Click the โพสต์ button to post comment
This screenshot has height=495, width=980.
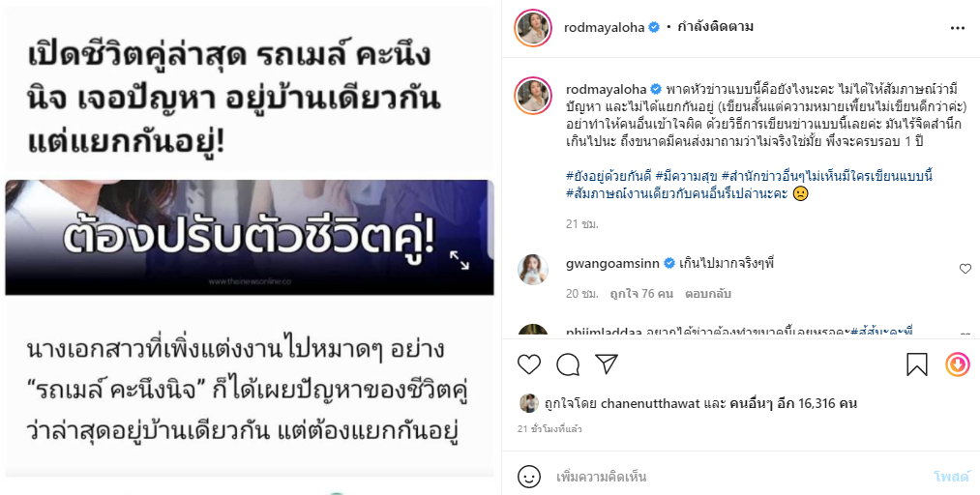click(x=951, y=477)
